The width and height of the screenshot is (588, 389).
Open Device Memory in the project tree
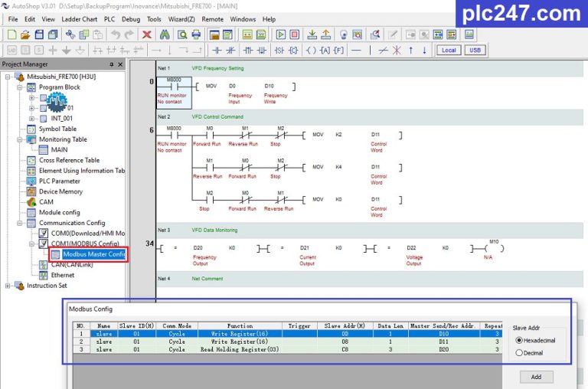[x=60, y=191]
